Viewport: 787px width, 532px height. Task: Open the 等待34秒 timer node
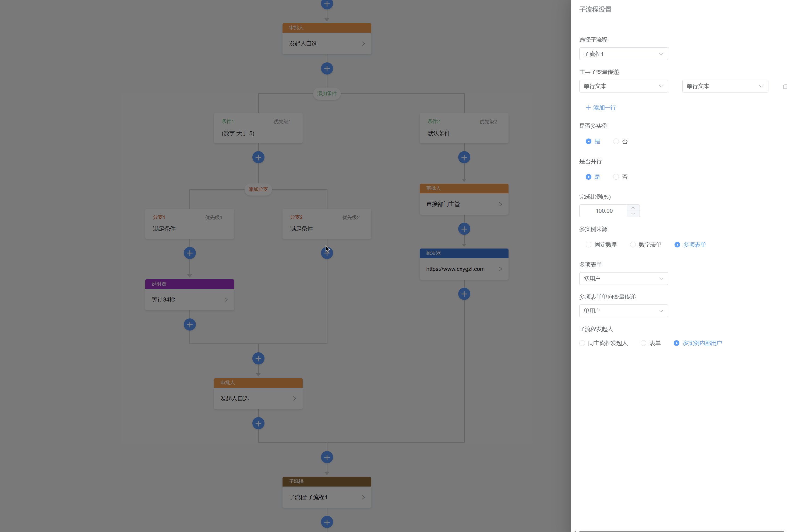(190, 300)
